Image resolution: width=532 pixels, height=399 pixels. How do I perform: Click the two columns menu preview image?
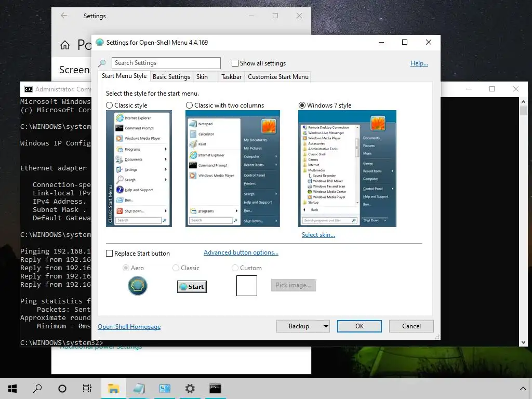(x=233, y=169)
